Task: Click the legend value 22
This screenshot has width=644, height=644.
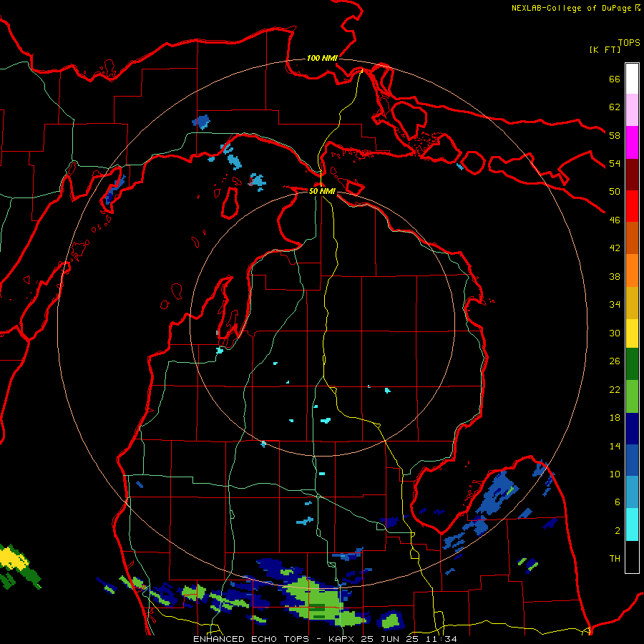Action: (x=615, y=389)
